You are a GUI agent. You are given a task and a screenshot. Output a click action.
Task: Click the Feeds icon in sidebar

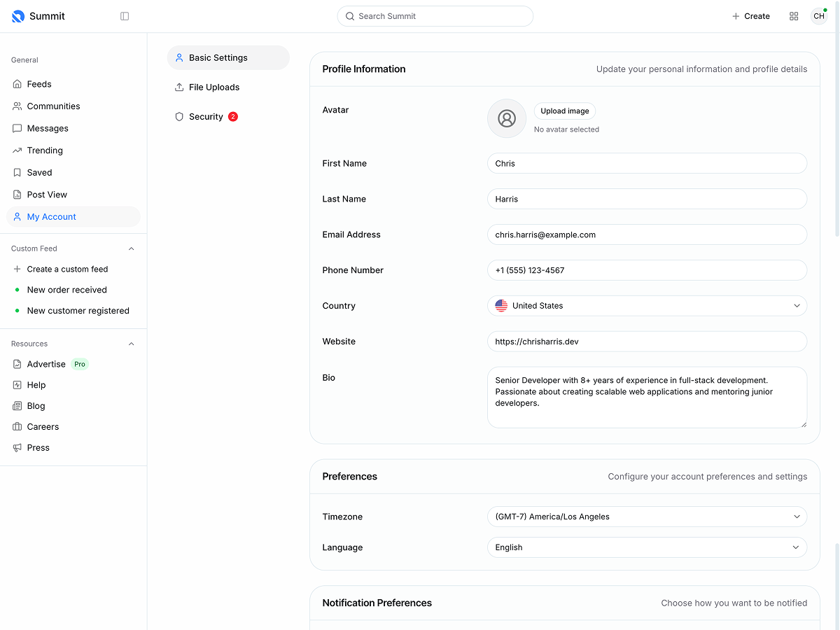tap(17, 84)
